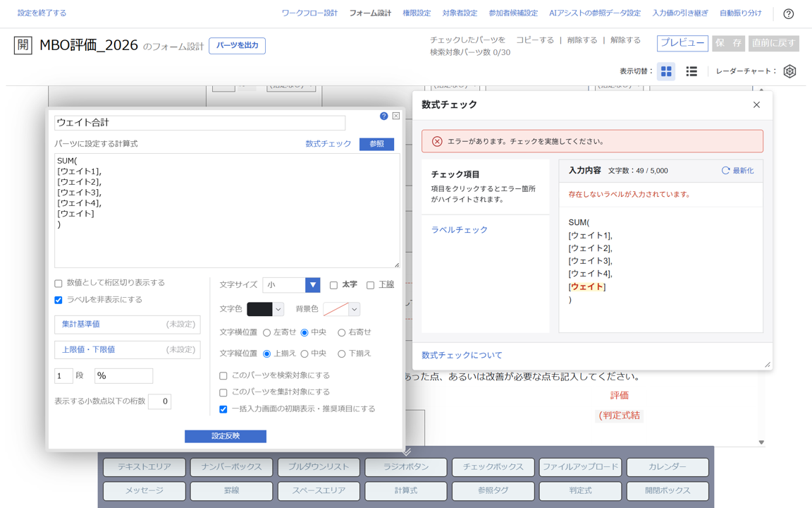Select 左寄せ horizontal alignment radio
The image size is (812, 508).
266,333
